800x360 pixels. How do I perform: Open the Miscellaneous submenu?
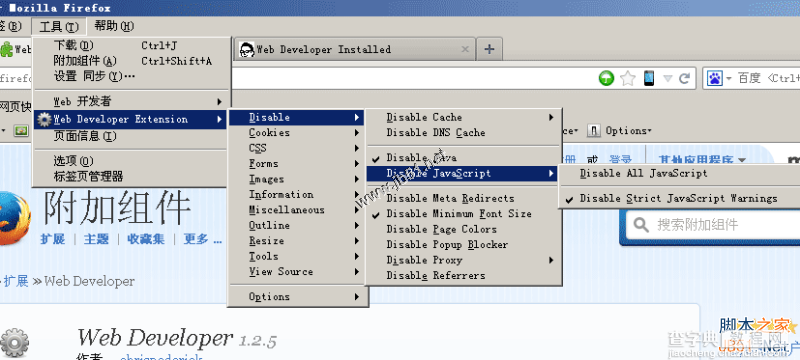pos(297,210)
